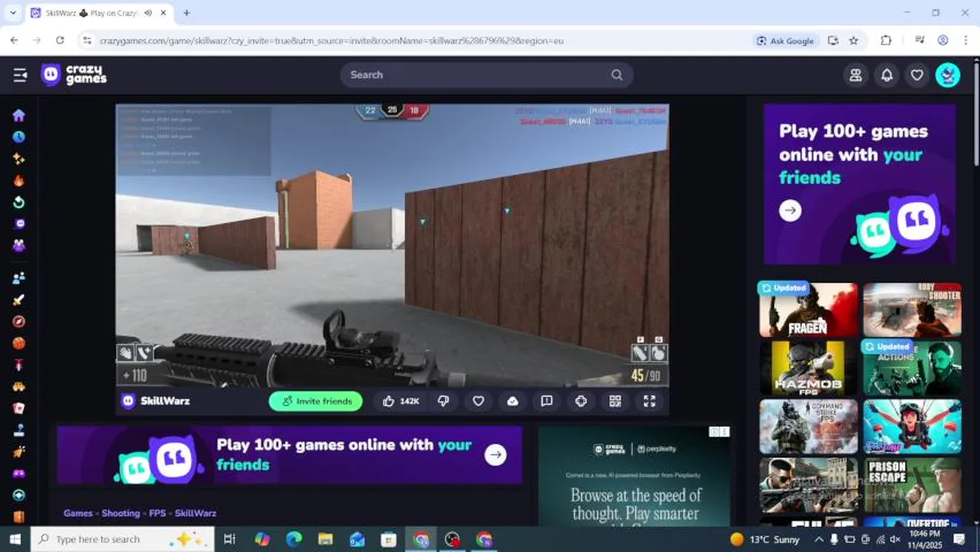The image size is (980, 552).
Task: Click the crosshair icon in the game bar
Action: click(x=580, y=401)
